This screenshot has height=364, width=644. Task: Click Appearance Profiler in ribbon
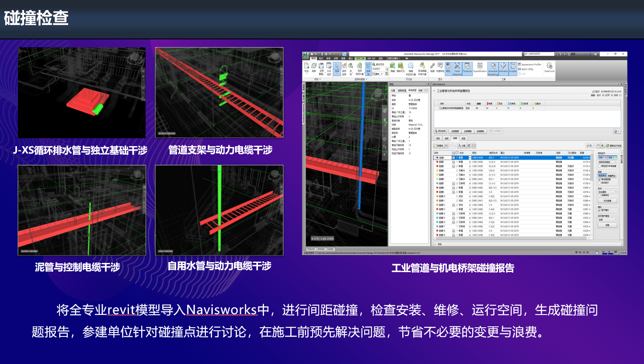tap(530, 64)
